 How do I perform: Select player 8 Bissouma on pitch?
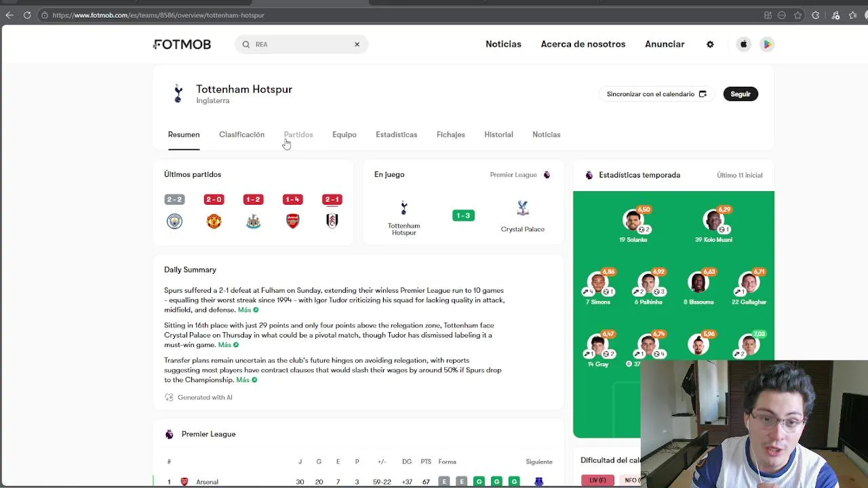[x=698, y=287]
